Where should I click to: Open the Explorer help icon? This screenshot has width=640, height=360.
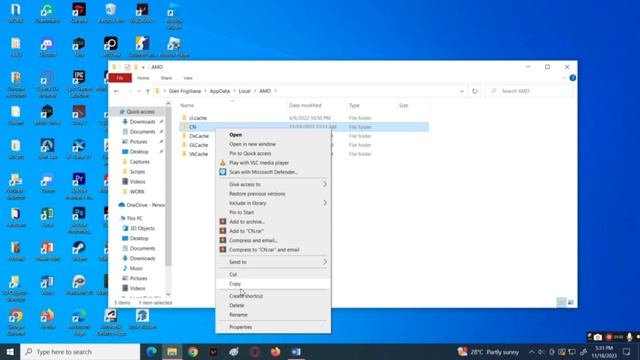click(573, 78)
